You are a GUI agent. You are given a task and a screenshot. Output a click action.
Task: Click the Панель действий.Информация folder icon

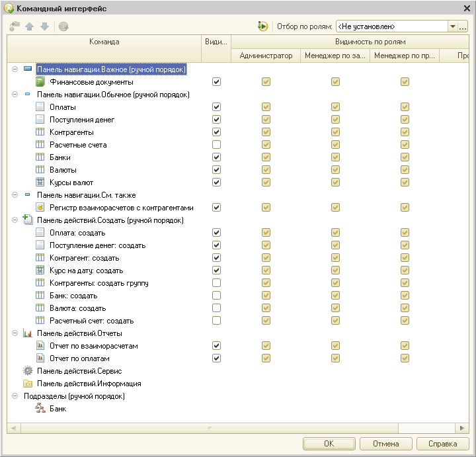click(x=28, y=384)
